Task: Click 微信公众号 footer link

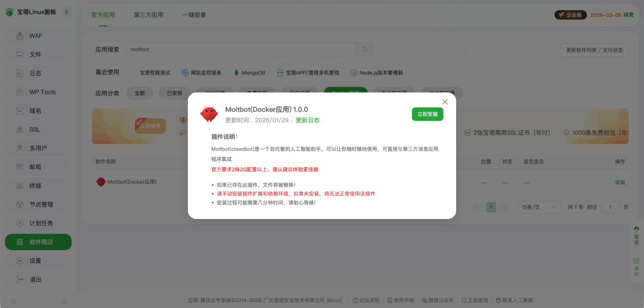Action: point(438,300)
